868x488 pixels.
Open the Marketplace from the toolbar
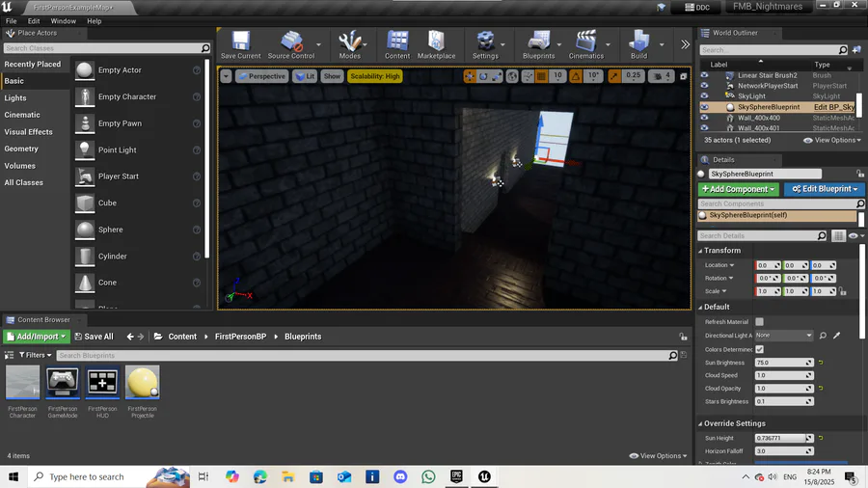(436, 44)
